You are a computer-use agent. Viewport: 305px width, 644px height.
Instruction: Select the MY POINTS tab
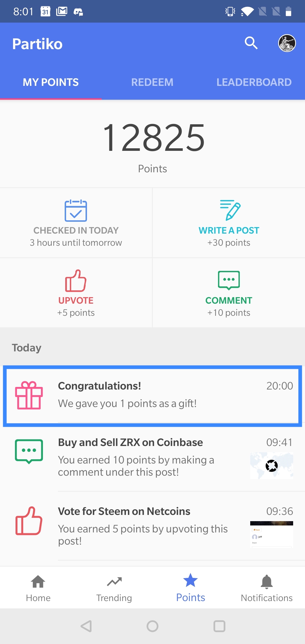51,82
